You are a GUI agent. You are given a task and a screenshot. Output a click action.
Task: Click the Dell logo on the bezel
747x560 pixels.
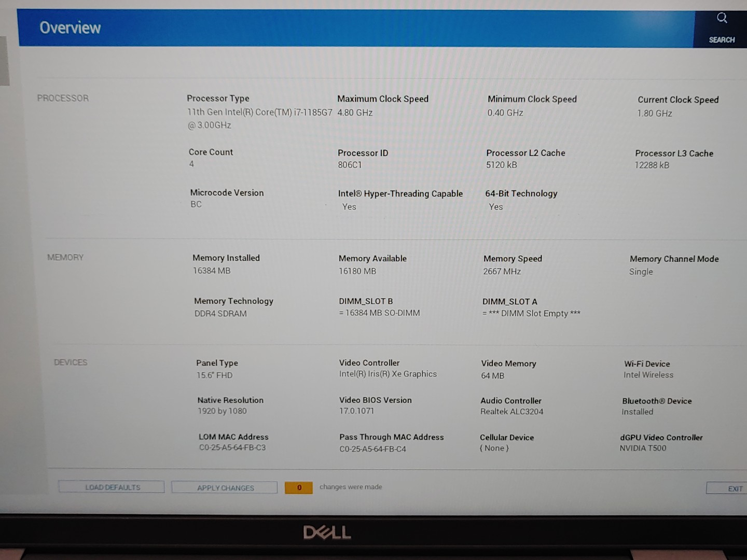(327, 533)
